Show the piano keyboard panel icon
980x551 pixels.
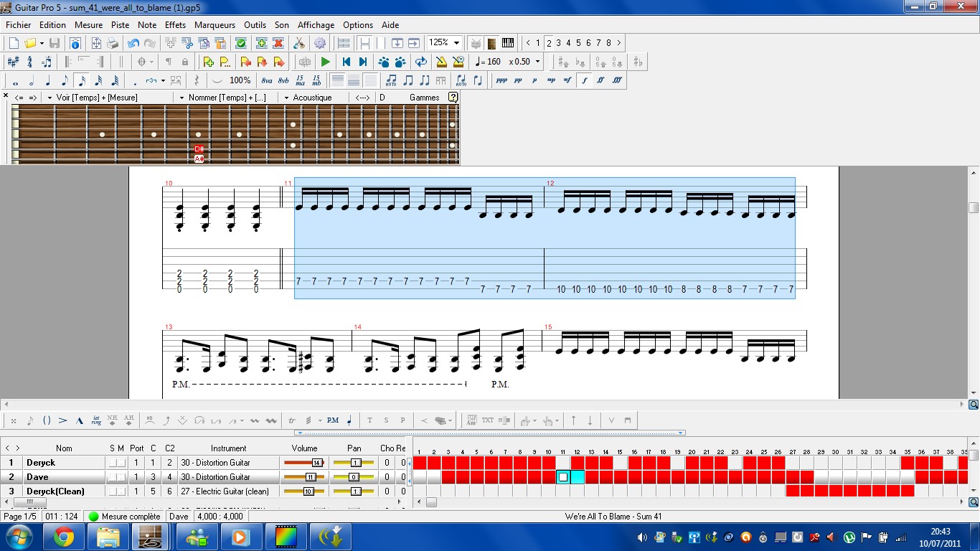tap(508, 43)
